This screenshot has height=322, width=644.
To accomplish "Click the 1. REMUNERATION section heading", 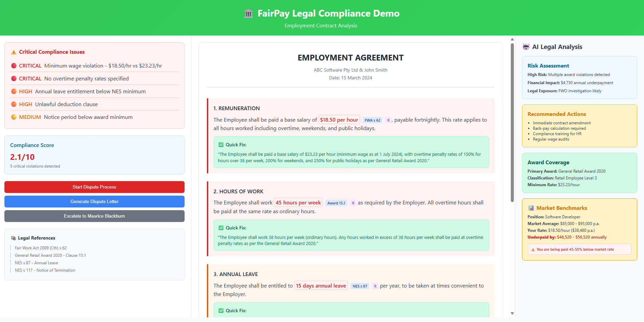I will point(236,108).
